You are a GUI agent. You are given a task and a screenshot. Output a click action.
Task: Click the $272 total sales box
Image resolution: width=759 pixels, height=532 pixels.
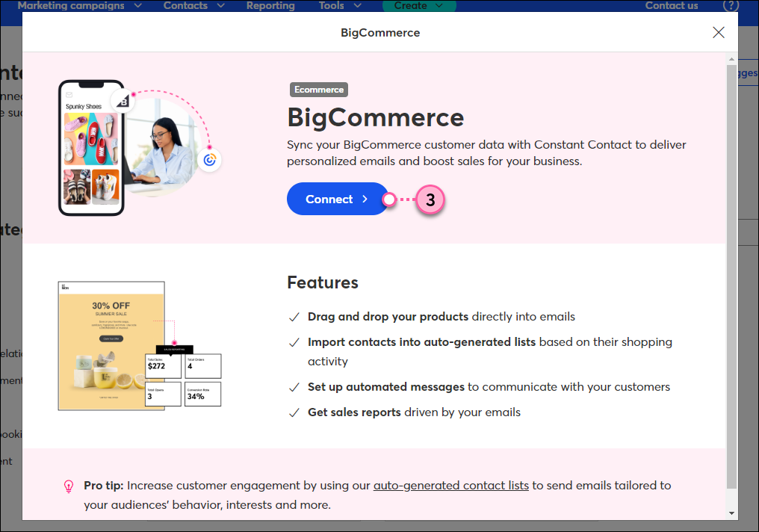click(163, 366)
